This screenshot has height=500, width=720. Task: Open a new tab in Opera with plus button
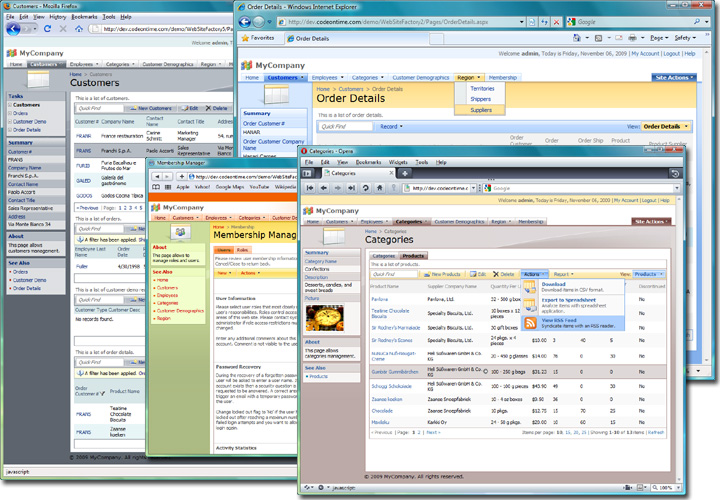pyautogui.click(x=405, y=173)
